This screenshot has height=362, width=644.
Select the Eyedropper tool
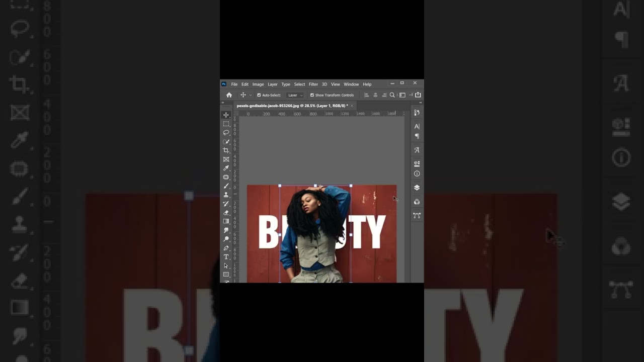pyautogui.click(x=226, y=168)
